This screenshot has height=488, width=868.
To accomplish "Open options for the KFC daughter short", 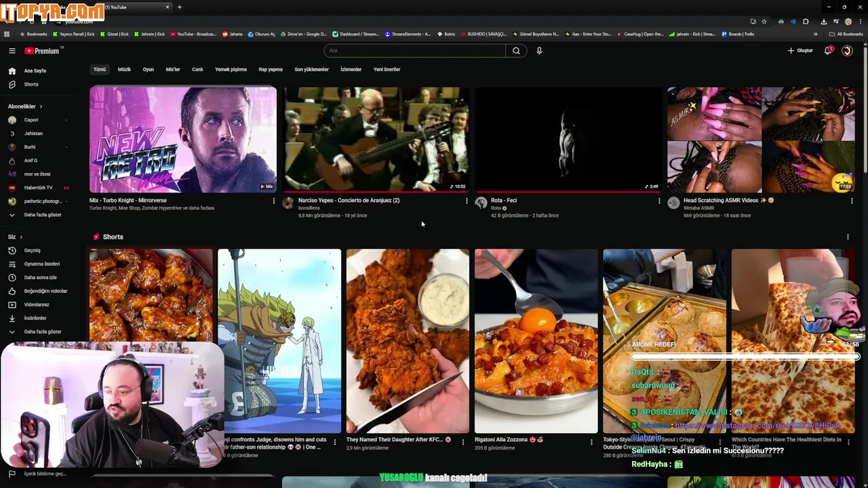I will (463, 442).
